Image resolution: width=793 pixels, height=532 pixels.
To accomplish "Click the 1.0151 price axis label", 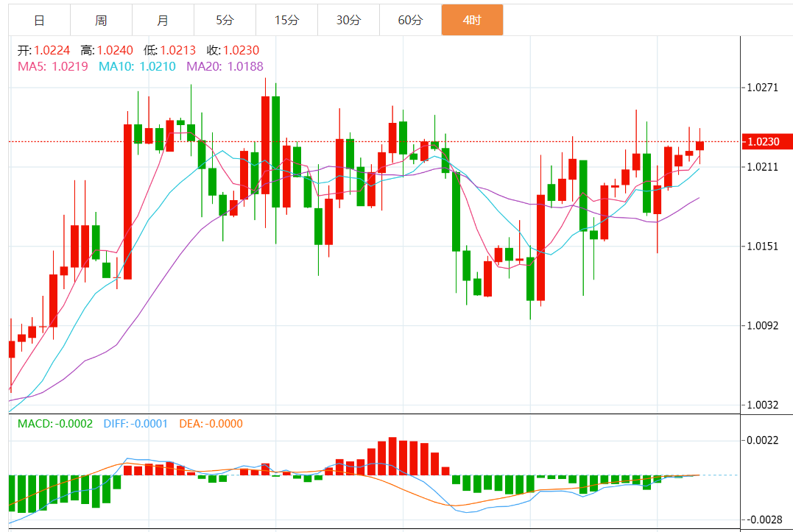I will [763, 246].
